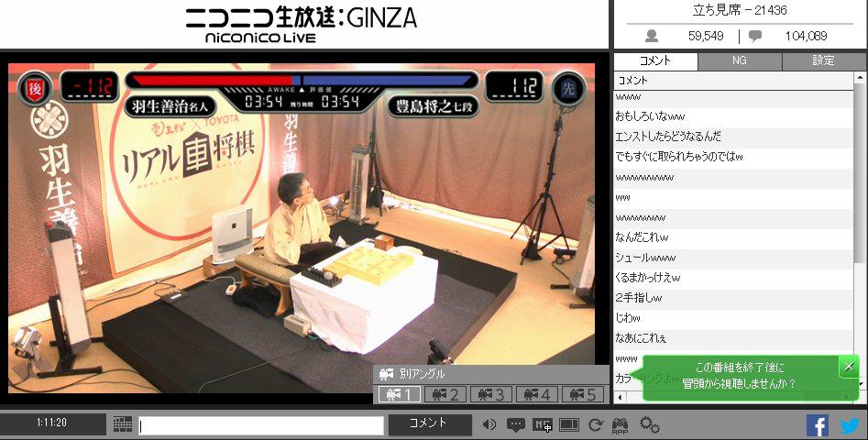Click the comment bubble count icon
868x440 pixels.
pos(755,36)
